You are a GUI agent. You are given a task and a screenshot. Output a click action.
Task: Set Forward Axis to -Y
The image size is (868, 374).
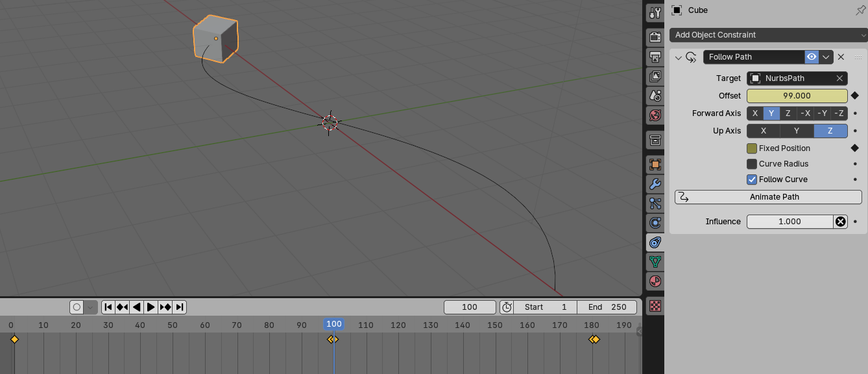click(x=822, y=113)
